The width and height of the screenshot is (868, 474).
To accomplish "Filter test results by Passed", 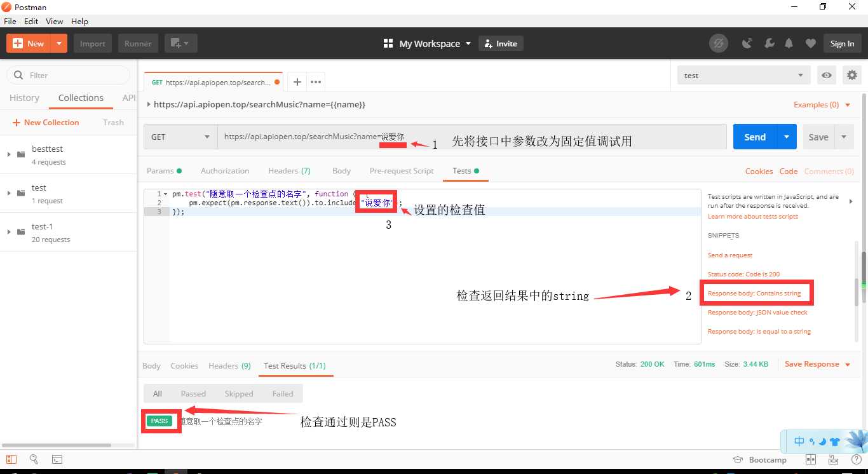I will tap(193, 393).
